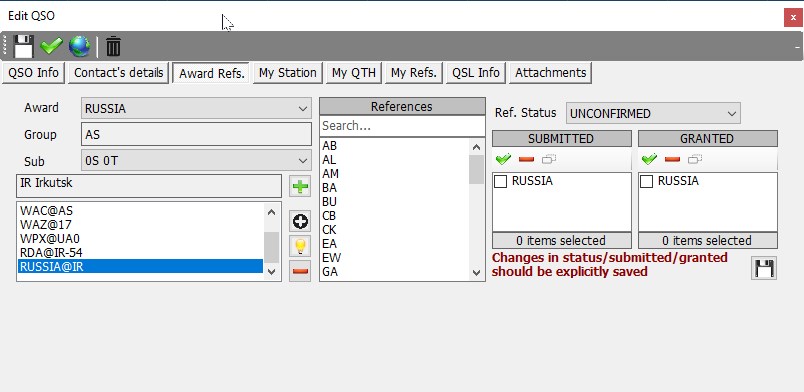Select EA in References list
Viewport: 804px width, 392px height.
394,244
